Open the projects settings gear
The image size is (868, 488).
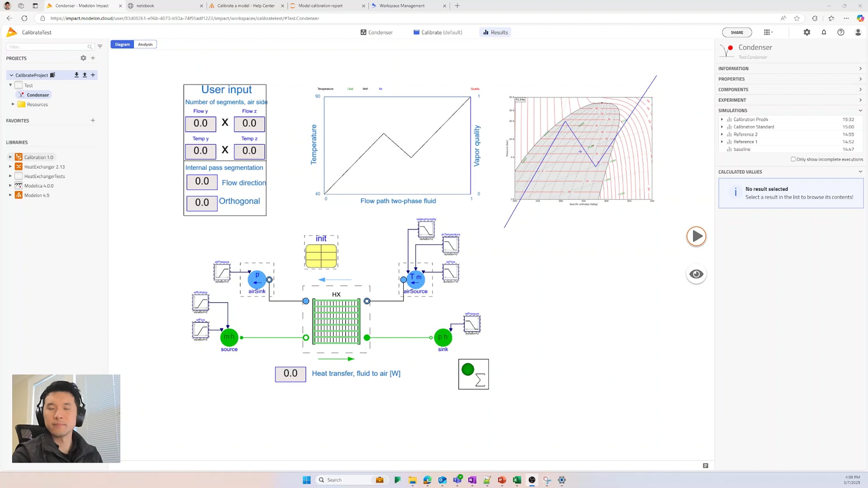(x=83, y=58)
